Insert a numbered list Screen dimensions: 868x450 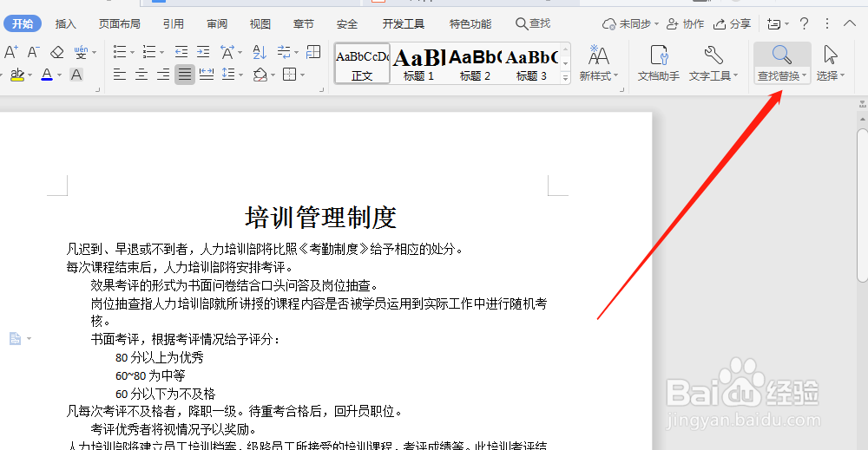pos(149,53)
